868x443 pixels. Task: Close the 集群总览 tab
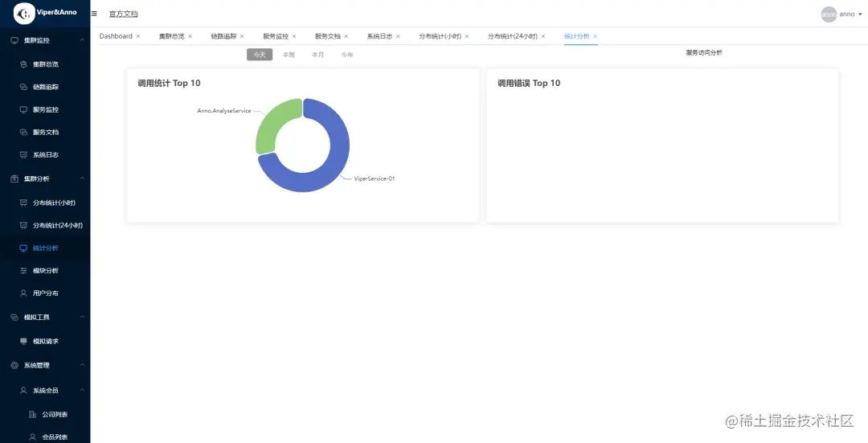pyautogui.click(x=190, y=36)
